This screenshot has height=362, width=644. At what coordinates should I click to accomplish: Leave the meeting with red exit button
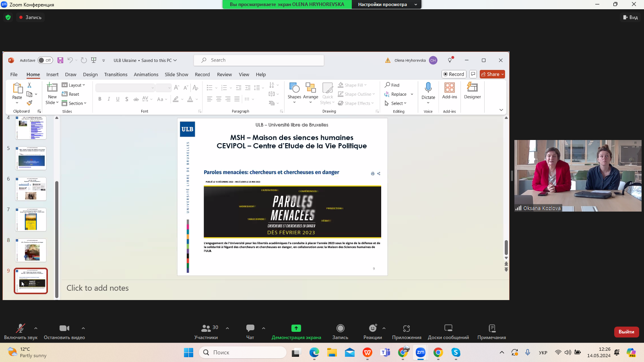626,332
